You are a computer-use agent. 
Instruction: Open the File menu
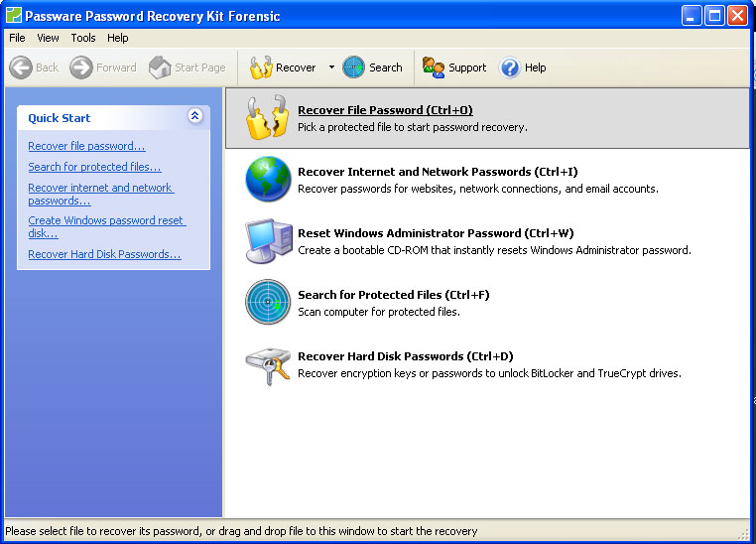pyautogui.click(x=17, y=38)
